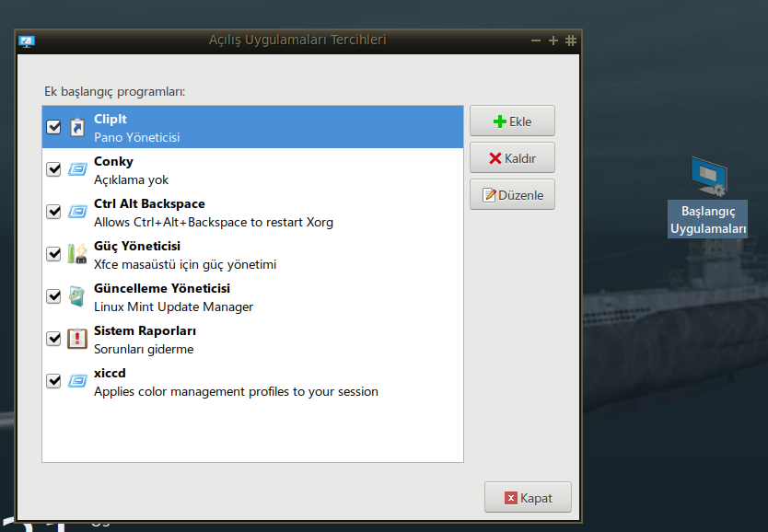The width and height of the screenshot is (768, 532).
Task: Uncheck Güncelleme Yöneticisi checkbox
Action: [53, 296]
